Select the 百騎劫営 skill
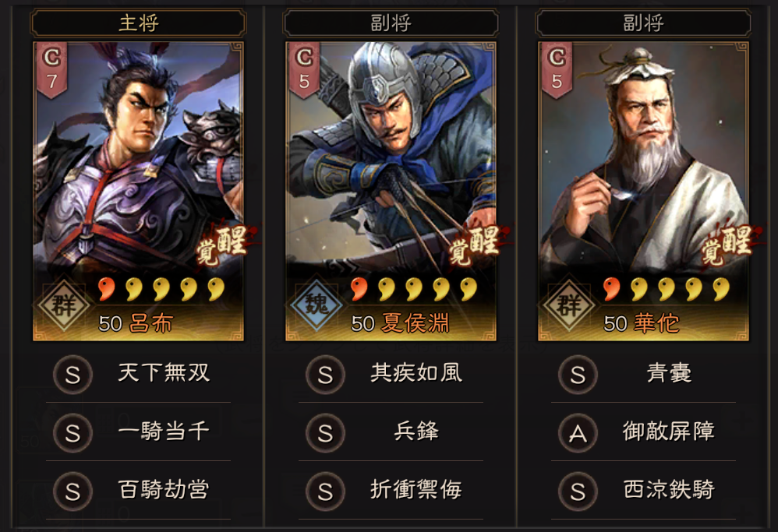778x532 pixels. [139, 491]
